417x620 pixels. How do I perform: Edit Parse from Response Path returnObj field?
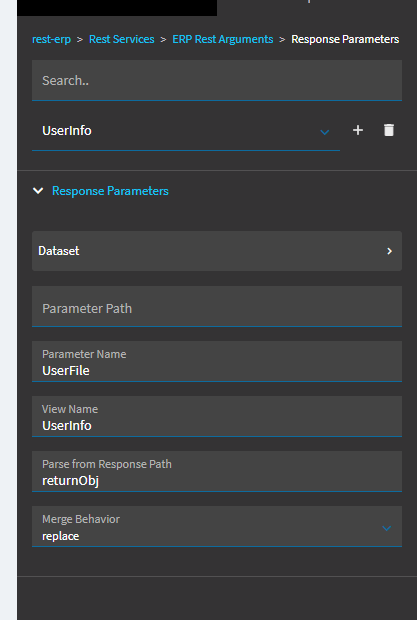(217, 471)
